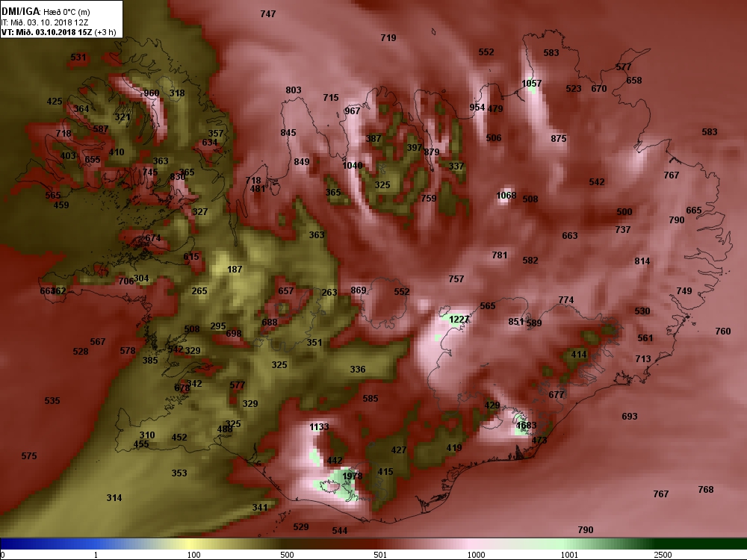
Task: Click the 452 value
Action: 179,437
